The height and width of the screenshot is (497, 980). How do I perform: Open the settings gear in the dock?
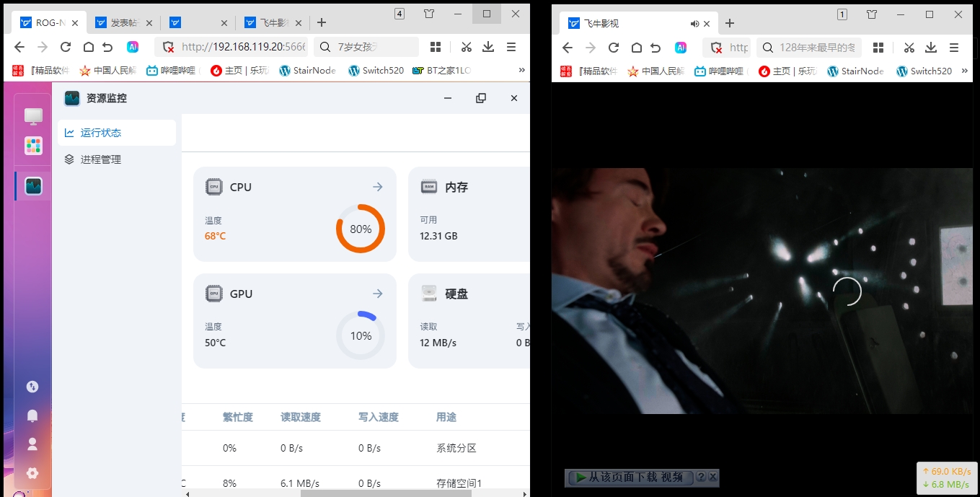(x=32, y=473)
